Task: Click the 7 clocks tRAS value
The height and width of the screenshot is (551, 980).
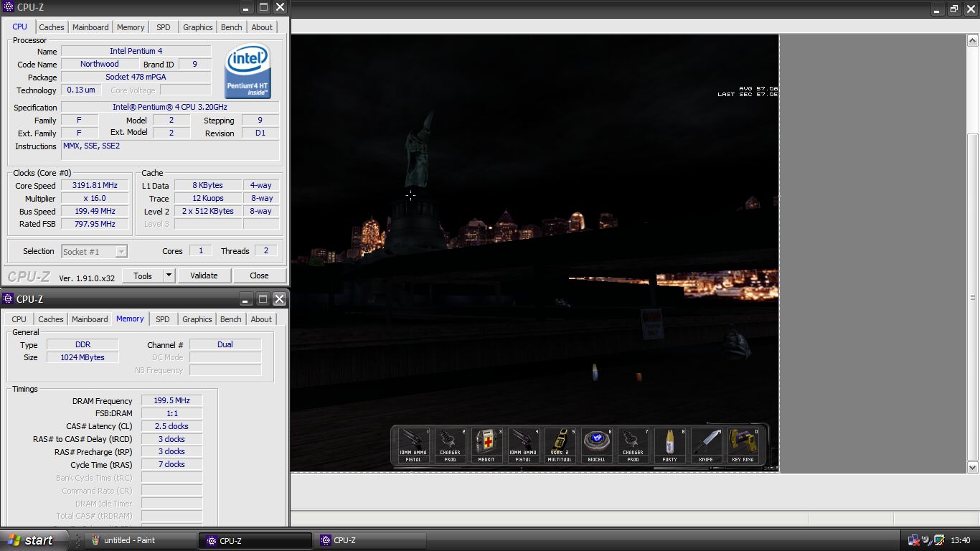Action: 171,464
